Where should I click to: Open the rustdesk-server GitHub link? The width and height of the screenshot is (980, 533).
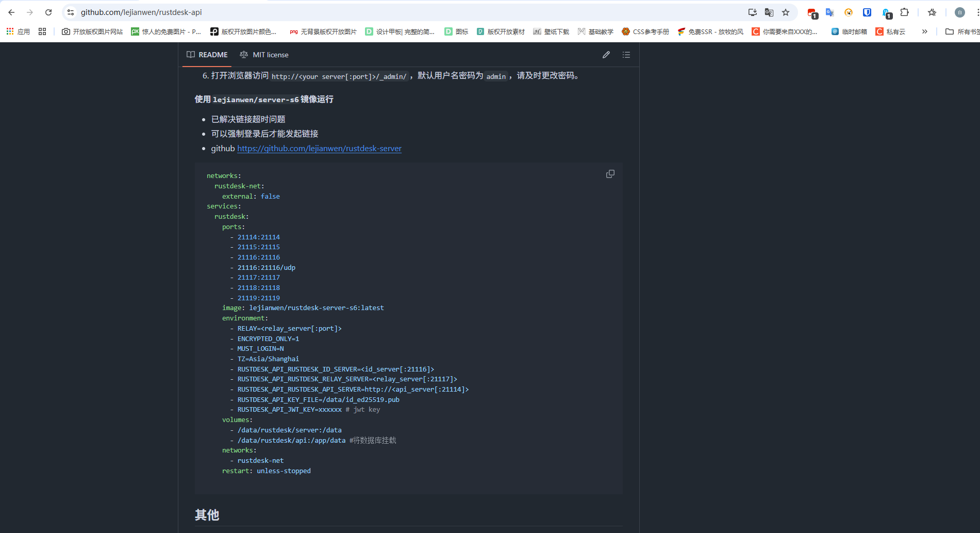(x=319, y=149)
